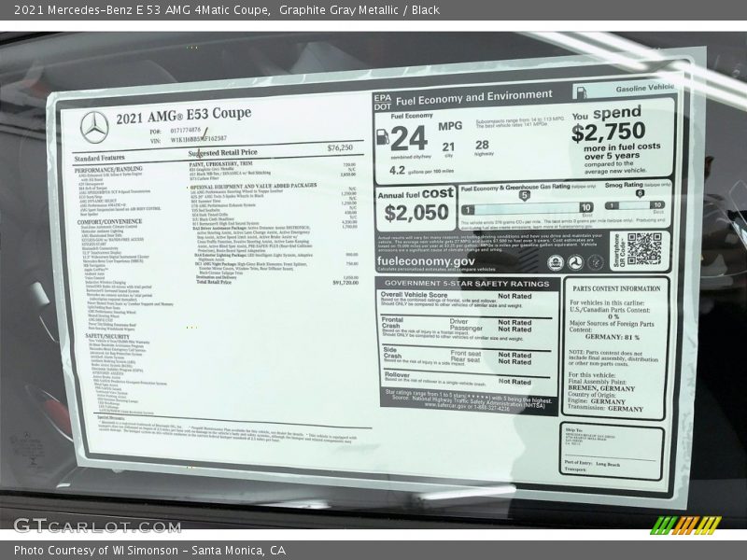Click the 'Frontal Crash' label
The image size is (747, 560).
[x=392, y=322]
